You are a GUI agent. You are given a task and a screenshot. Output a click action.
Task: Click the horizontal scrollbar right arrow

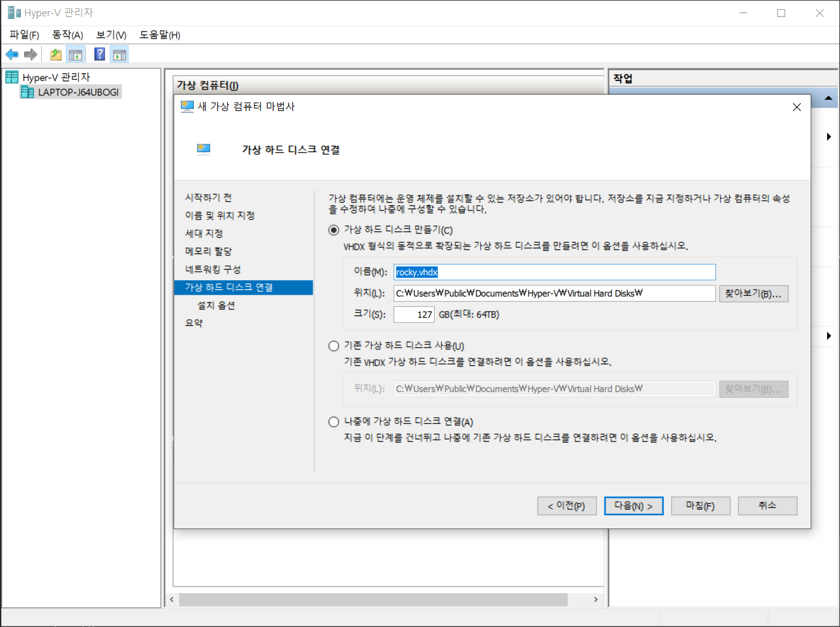pyautogui.click(x=596, y=600)
